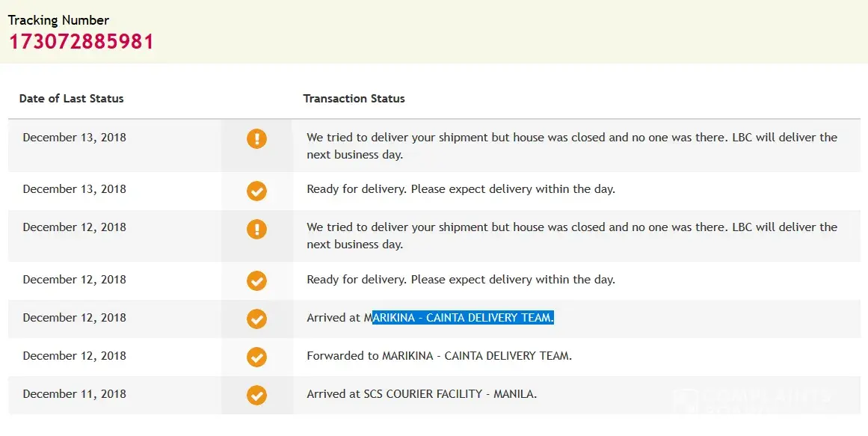Click the checkmark beside Arrived at SCS COURIER FACILITY
868x436 pixels.
pos(256,395)
